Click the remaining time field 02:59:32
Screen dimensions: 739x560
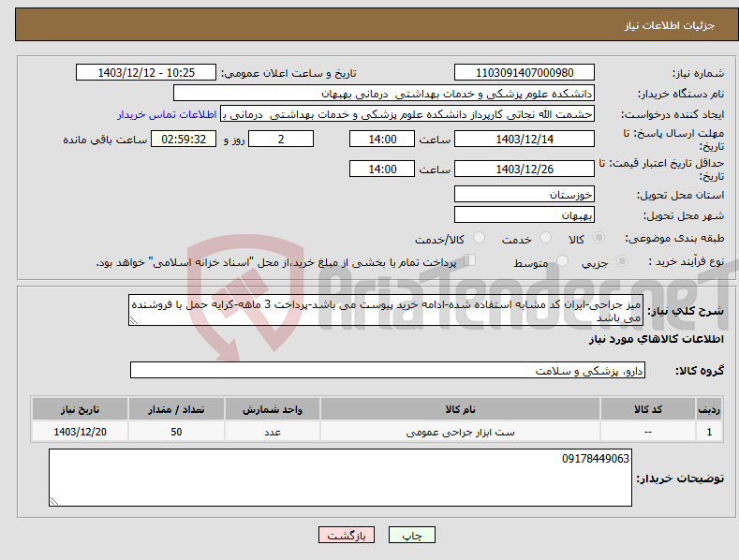(x=184, y=139)
